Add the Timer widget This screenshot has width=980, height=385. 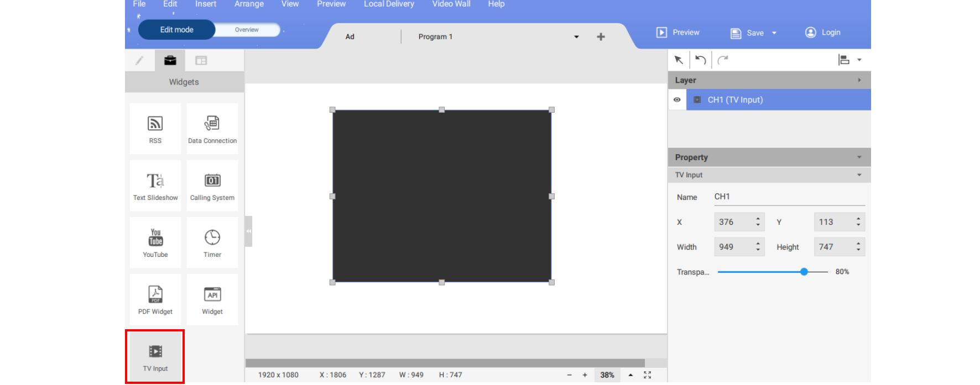click(212, 242)
